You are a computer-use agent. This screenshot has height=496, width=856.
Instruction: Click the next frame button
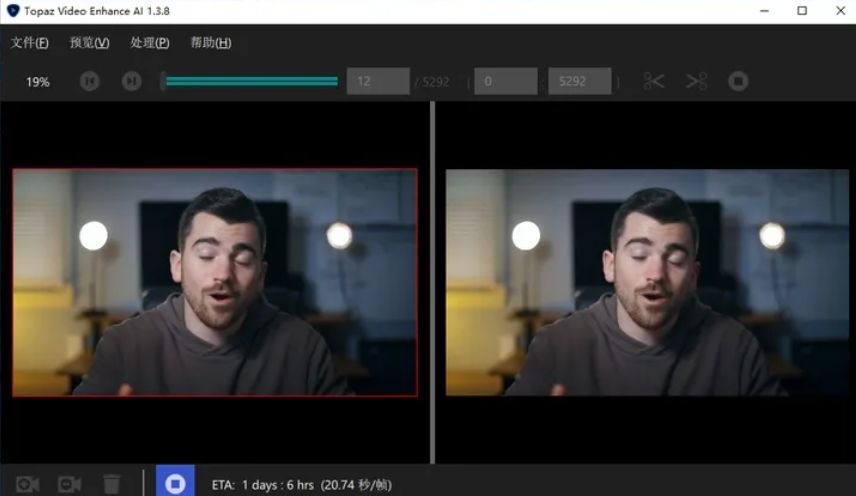tap(132, 81)
